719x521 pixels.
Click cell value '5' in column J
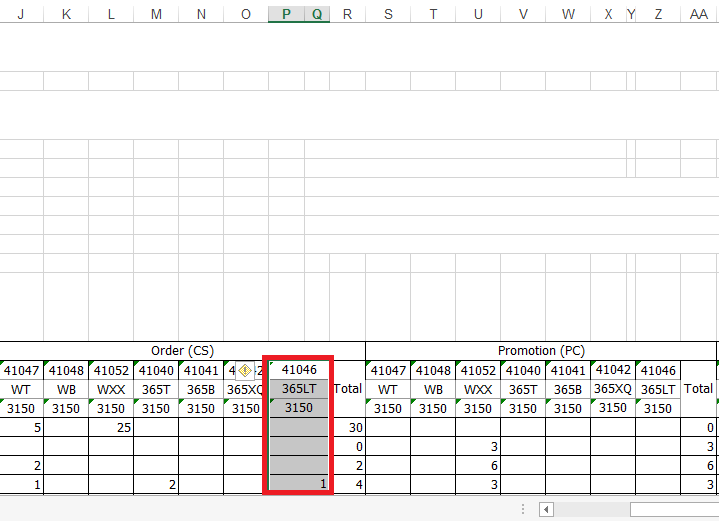tap(21, 427)
